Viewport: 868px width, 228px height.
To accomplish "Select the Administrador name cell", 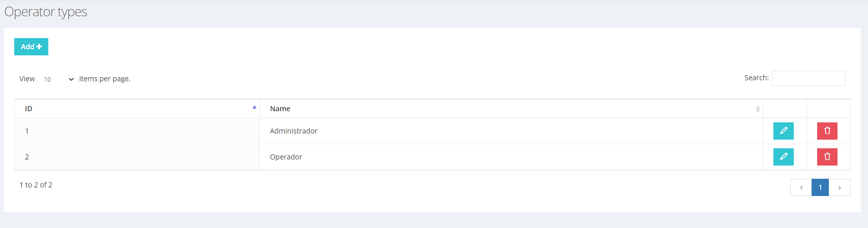I will (x=511, y=131).
